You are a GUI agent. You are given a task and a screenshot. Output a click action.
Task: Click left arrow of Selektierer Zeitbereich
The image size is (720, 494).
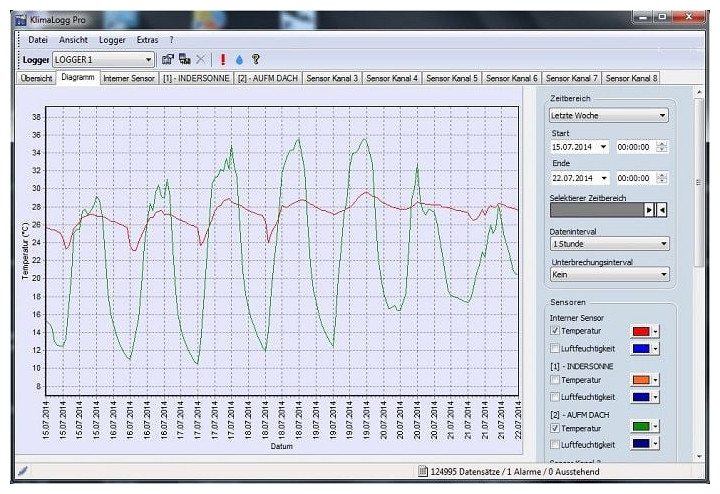662,210
